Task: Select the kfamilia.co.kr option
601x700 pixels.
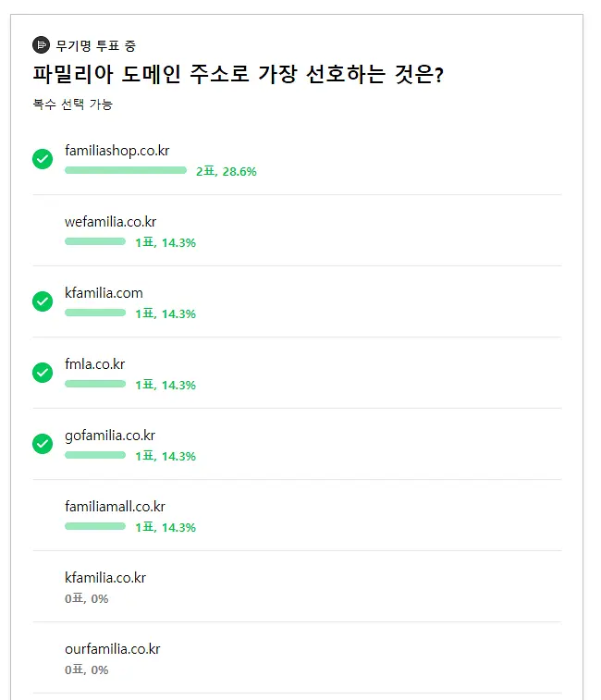Action: tap(297, 586)
